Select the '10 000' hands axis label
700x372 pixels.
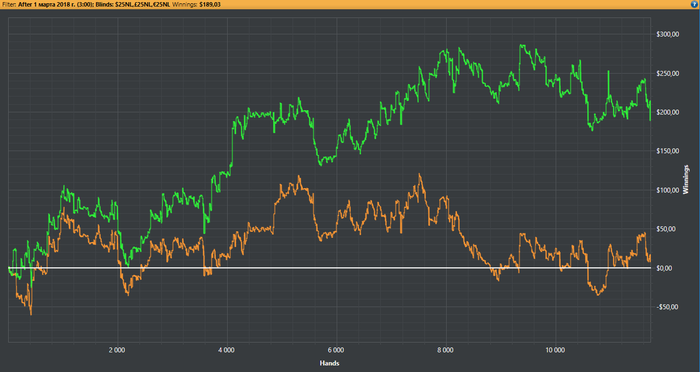click(x=555, y=351)
